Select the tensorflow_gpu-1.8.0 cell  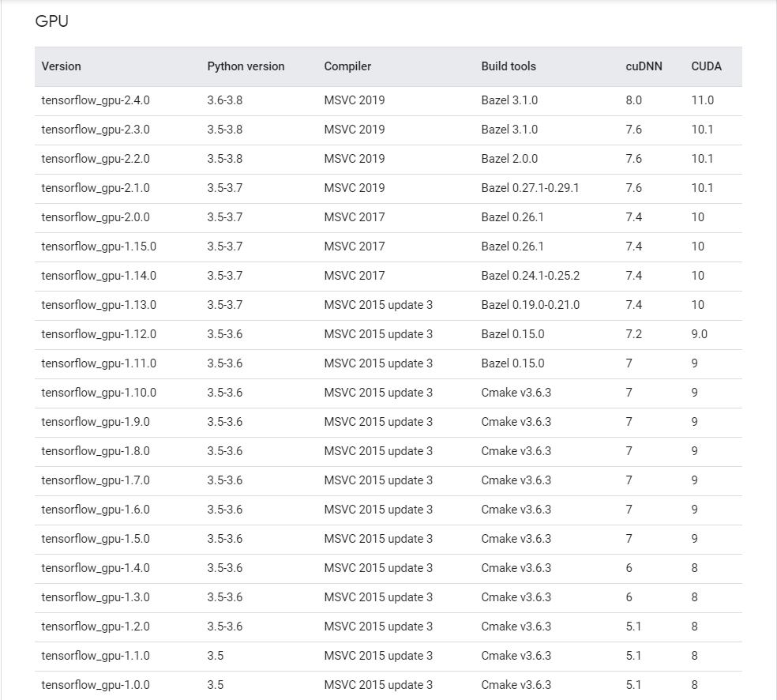pos(96,452)
